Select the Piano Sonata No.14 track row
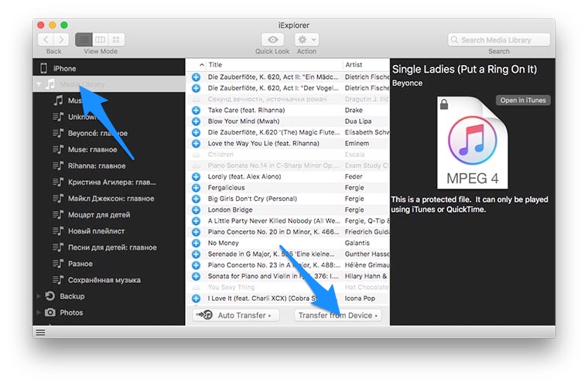 click(x=288, y=165)
